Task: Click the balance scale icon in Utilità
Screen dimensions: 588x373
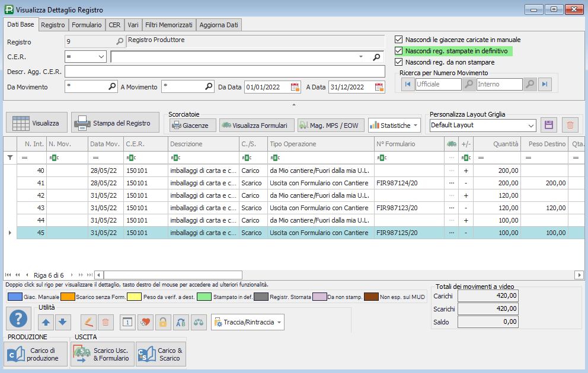Action: coord(199,322)
